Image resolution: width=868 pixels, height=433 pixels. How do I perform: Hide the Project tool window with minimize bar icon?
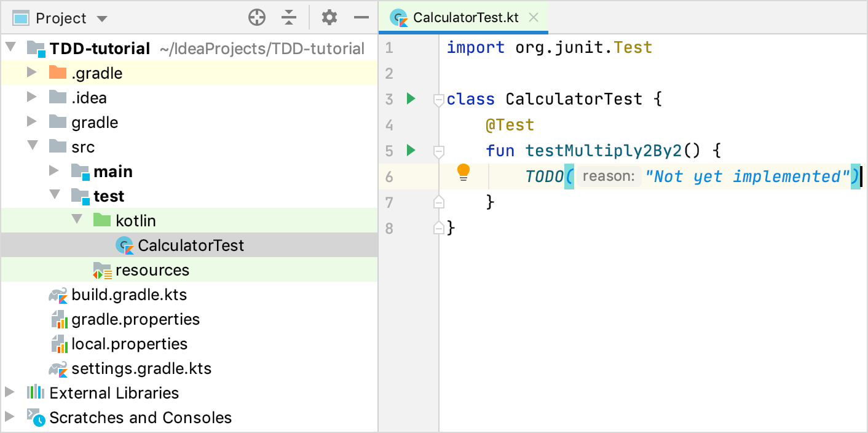click(x=361, y=17)
